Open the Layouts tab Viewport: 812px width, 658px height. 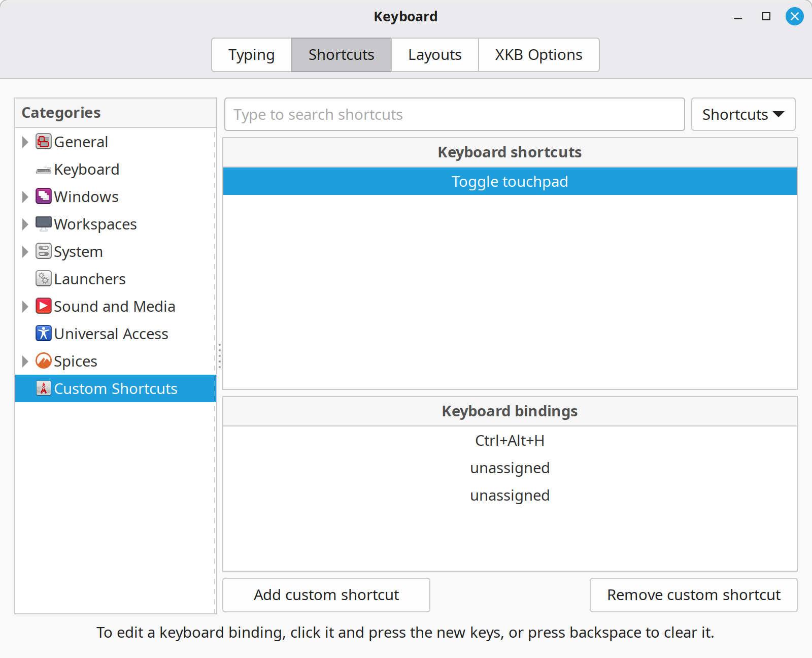tap(435, 55)
